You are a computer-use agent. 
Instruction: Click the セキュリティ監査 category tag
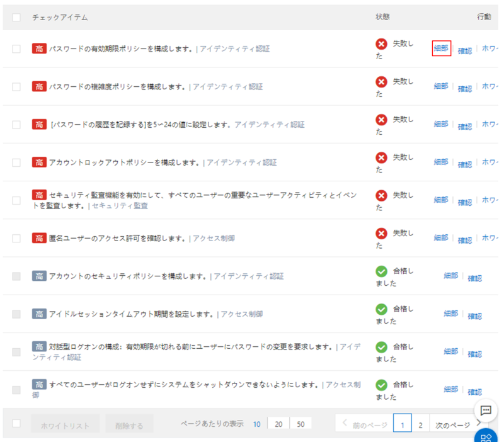(x=120, y=206)
